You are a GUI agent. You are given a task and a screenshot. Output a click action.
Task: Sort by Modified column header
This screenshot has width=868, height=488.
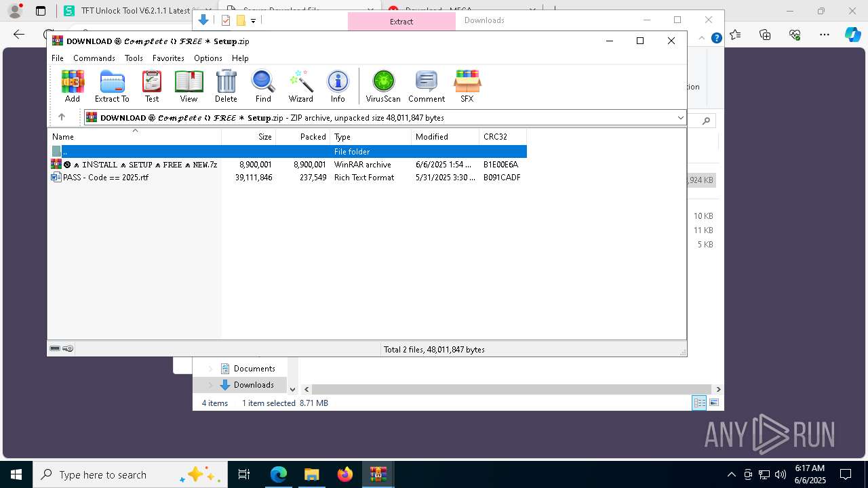tap(446, 136)
